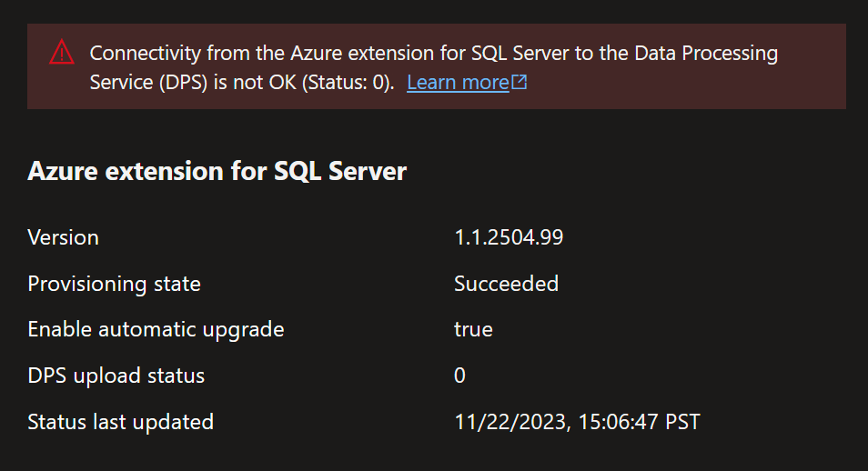Click the DPS upload status label
The image size is (868, 471).
(116, 376)
